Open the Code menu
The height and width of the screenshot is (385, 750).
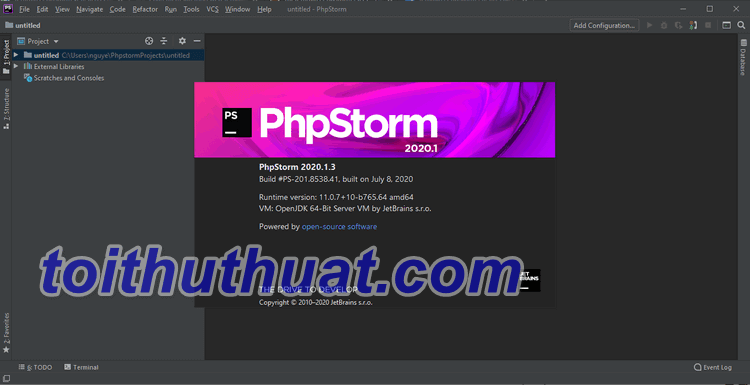coord(117,9)
